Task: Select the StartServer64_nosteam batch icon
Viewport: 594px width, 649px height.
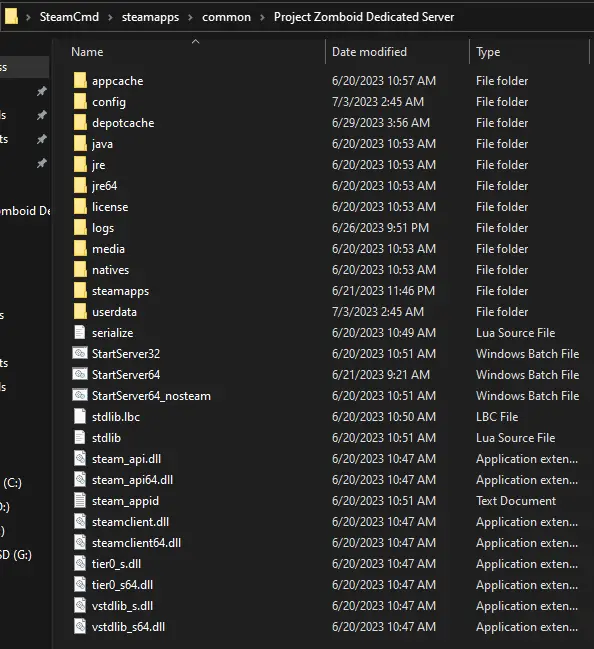Action: (x=80, y=396)
